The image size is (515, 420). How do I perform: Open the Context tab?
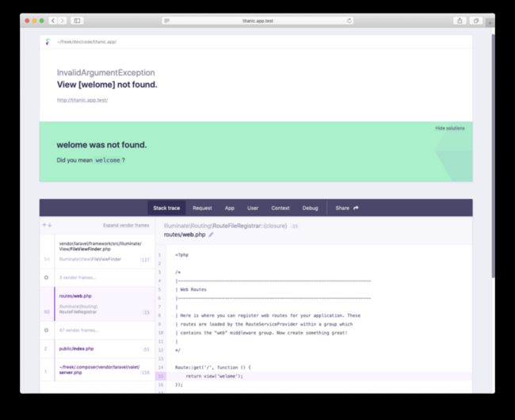(x=280, y=208)
